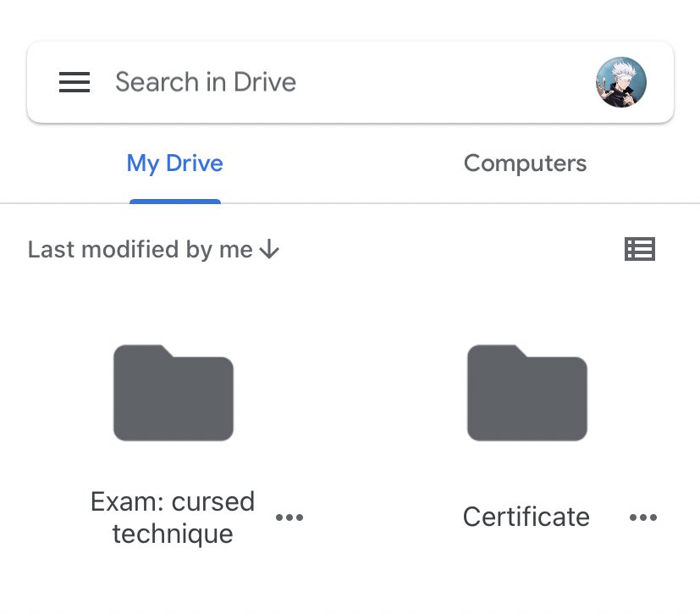
Task: Switch to list view layout
Action: (x=640, y=249)
